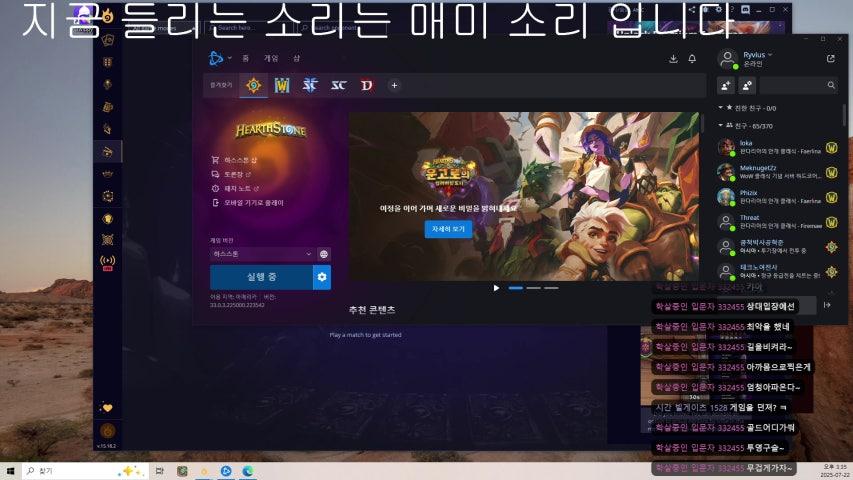Open settings gear in background window
Image resolution: width=853 pixels, height=480 pixels.
[x=719, y=10]
